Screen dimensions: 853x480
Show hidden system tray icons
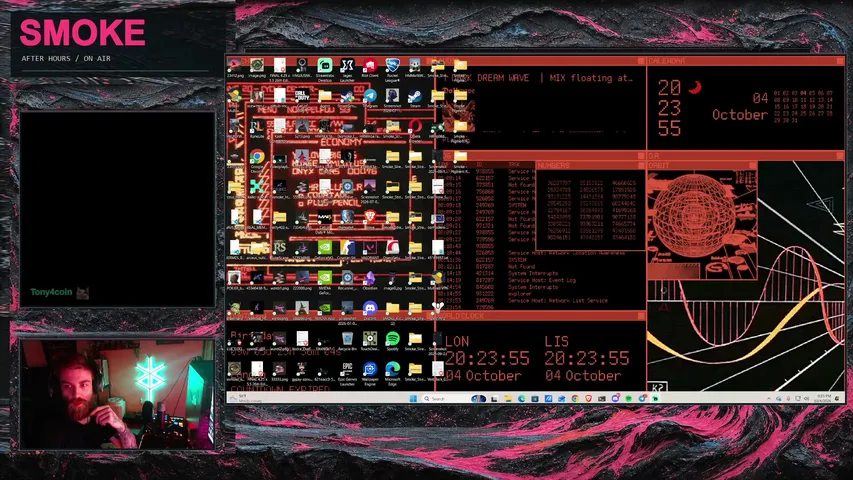pos(769,398)
